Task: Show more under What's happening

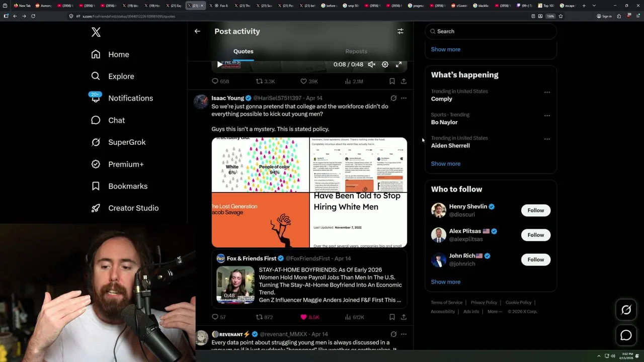Action: coord(446,164)
